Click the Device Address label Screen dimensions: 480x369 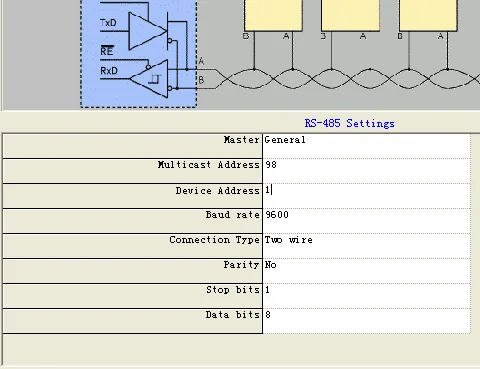(x=217, y=191)
